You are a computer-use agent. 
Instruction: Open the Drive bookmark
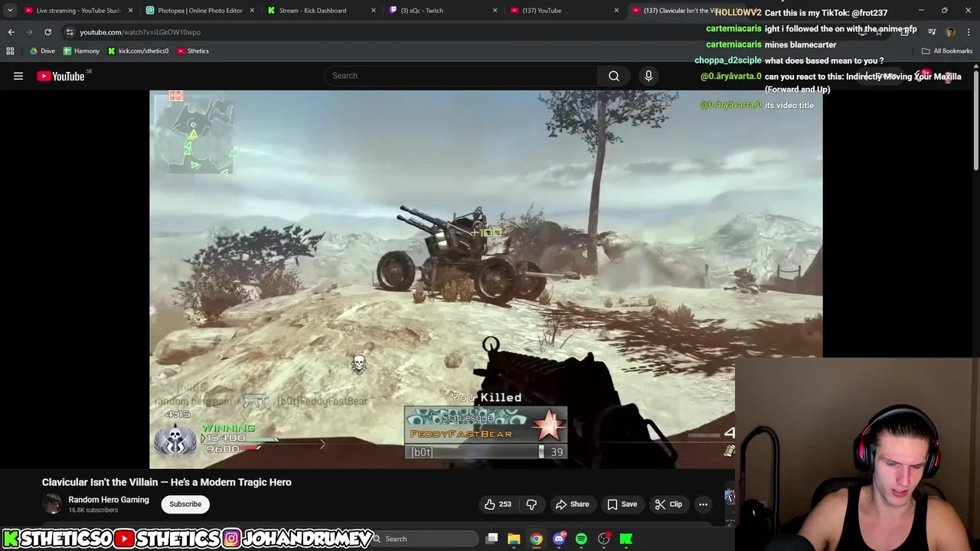[42, 51]
